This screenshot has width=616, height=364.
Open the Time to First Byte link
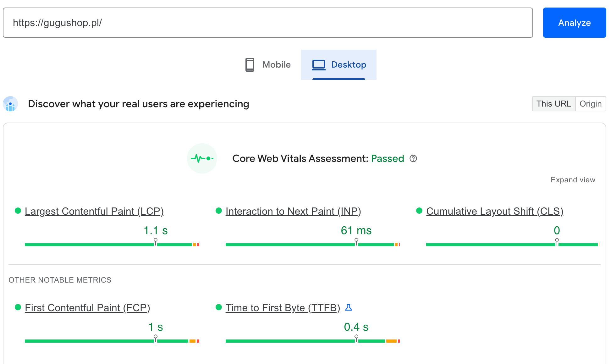pos(283,308)
